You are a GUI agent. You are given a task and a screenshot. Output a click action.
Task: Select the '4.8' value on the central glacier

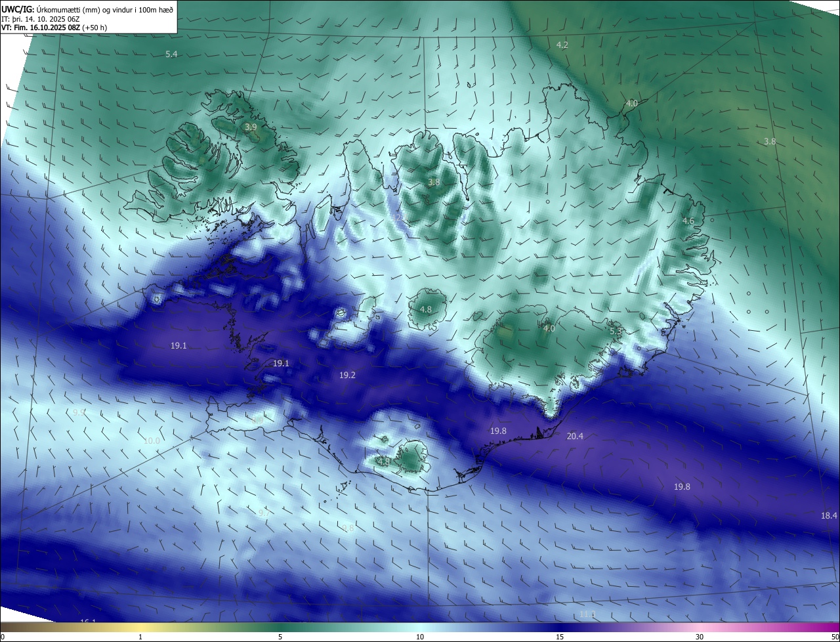pyautogui.click(x=426, y=309)
